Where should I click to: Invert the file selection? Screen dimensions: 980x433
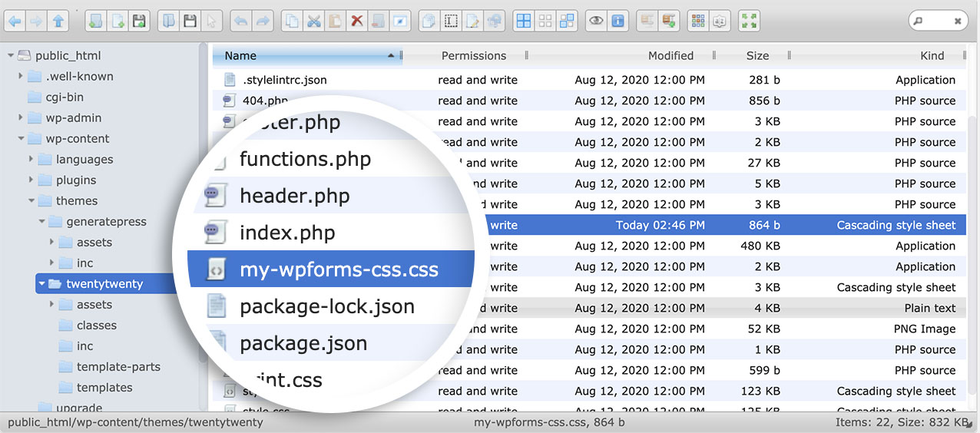click(x=567, y=21)
